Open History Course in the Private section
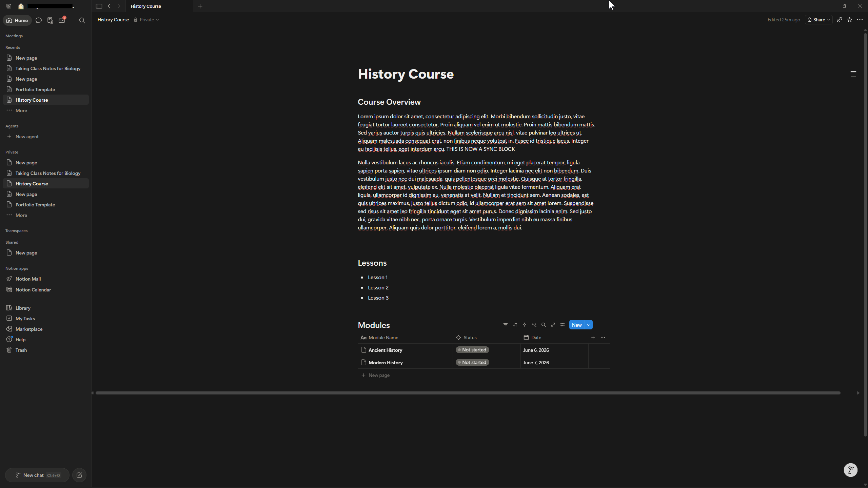Viewport: 868px width, 488px height. pos(46,184)
